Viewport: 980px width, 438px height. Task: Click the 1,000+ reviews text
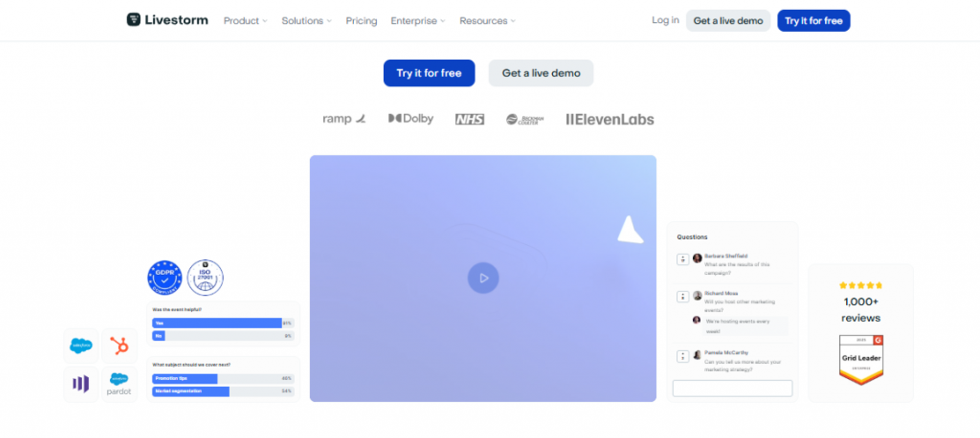click(x=861, y=310)
